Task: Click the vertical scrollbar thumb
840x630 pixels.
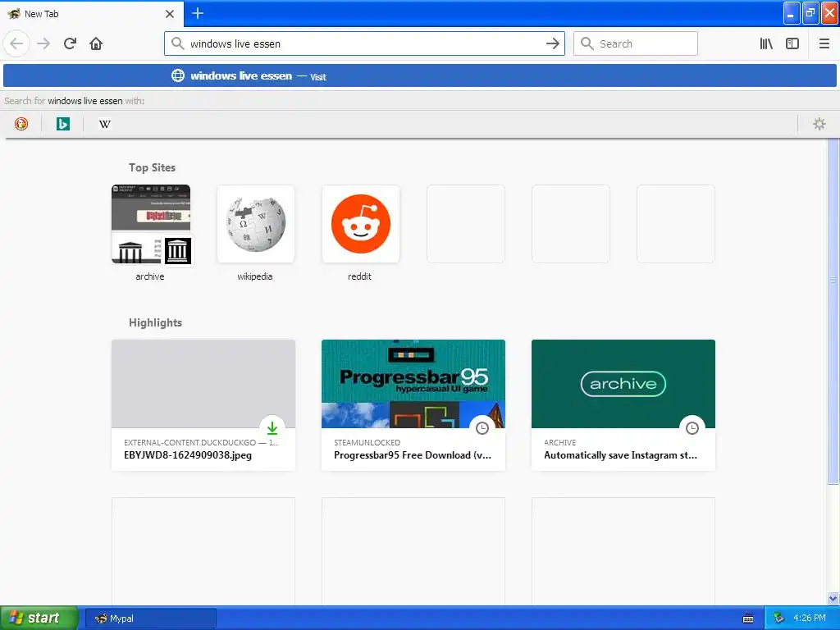Action: pyautogui.click(x=833, y=311)
